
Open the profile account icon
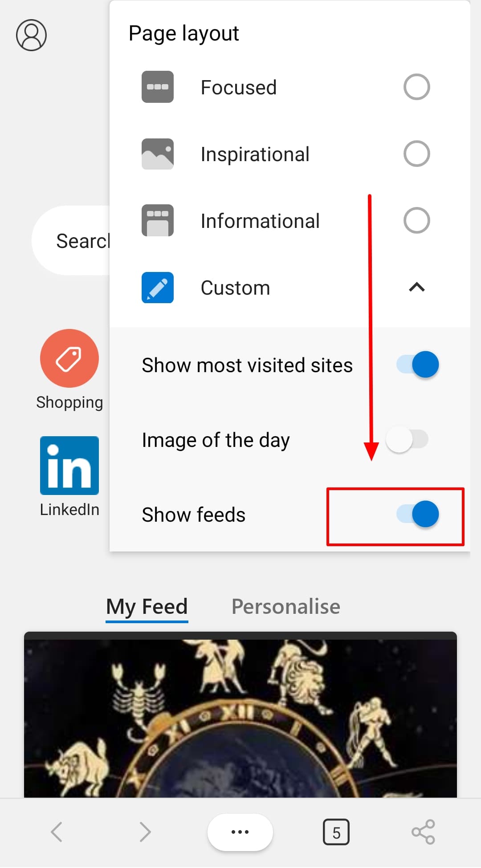31,35
